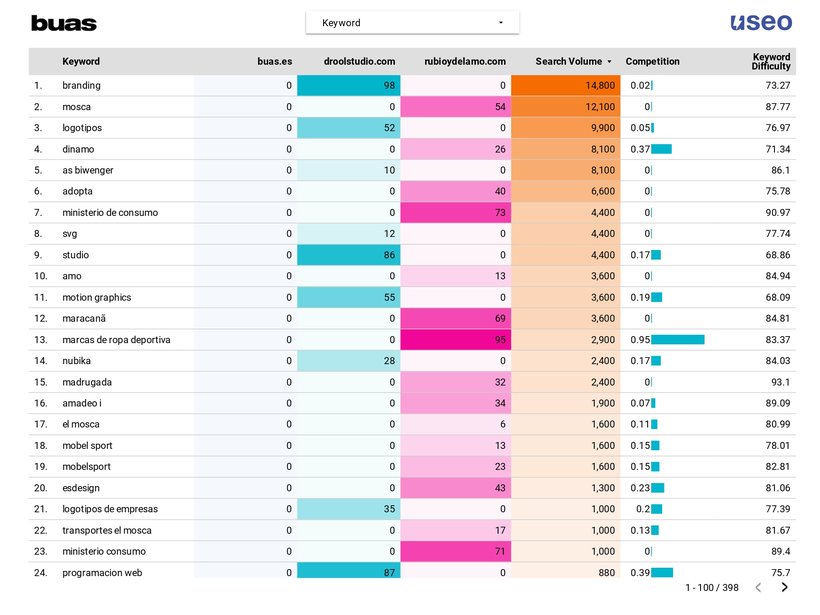The height and width of the screenshot is (615, 820).
Task: Select the 'amadeo i' keyword cell
Action: coord(82,403)
